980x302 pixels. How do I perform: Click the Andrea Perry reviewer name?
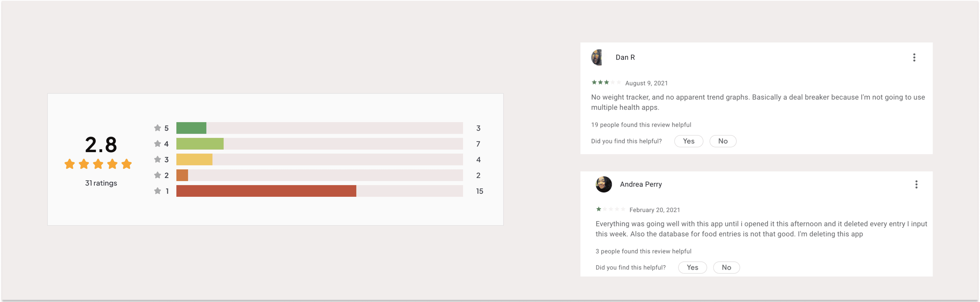[641, 184]
